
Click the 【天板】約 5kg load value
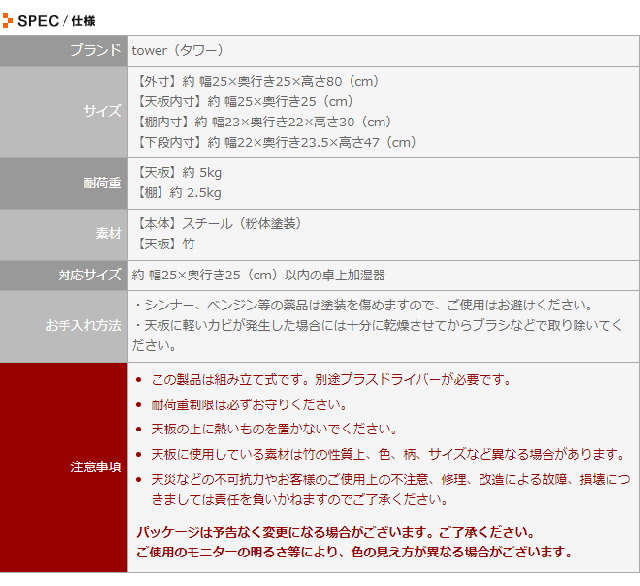176,172
